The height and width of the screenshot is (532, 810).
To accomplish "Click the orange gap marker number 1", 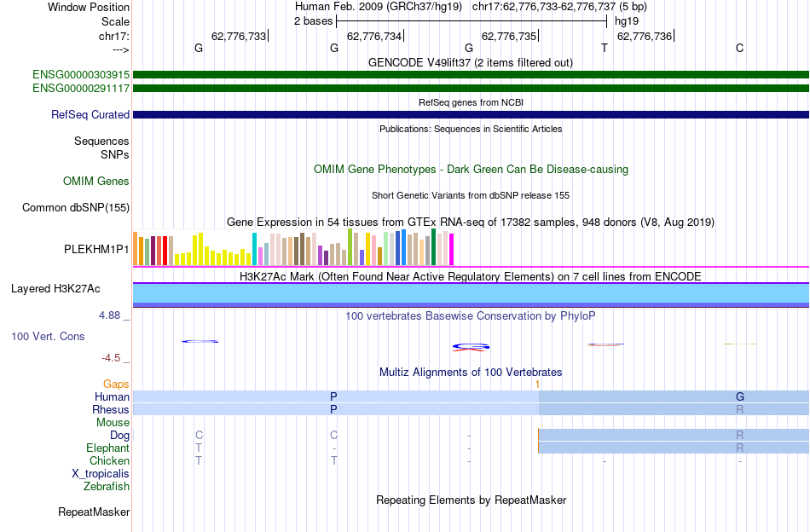I will 538,384.
